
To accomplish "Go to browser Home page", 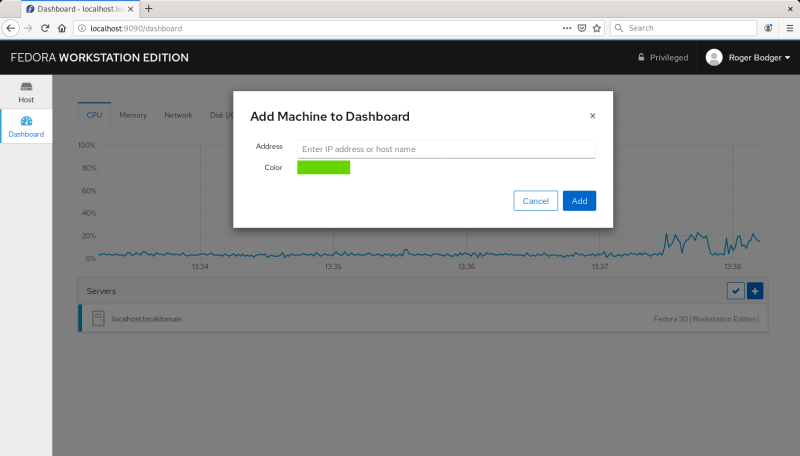I will (x=62, y=28).
